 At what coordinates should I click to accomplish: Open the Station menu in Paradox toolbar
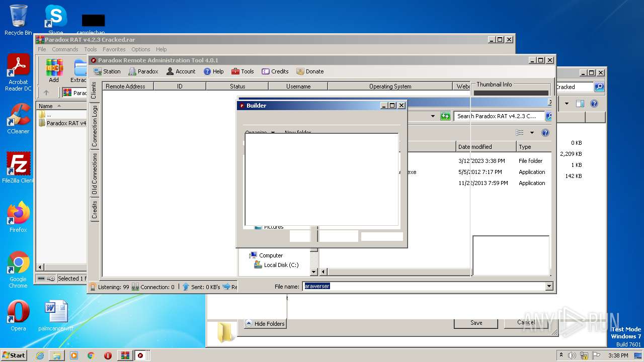click(107, 71)
